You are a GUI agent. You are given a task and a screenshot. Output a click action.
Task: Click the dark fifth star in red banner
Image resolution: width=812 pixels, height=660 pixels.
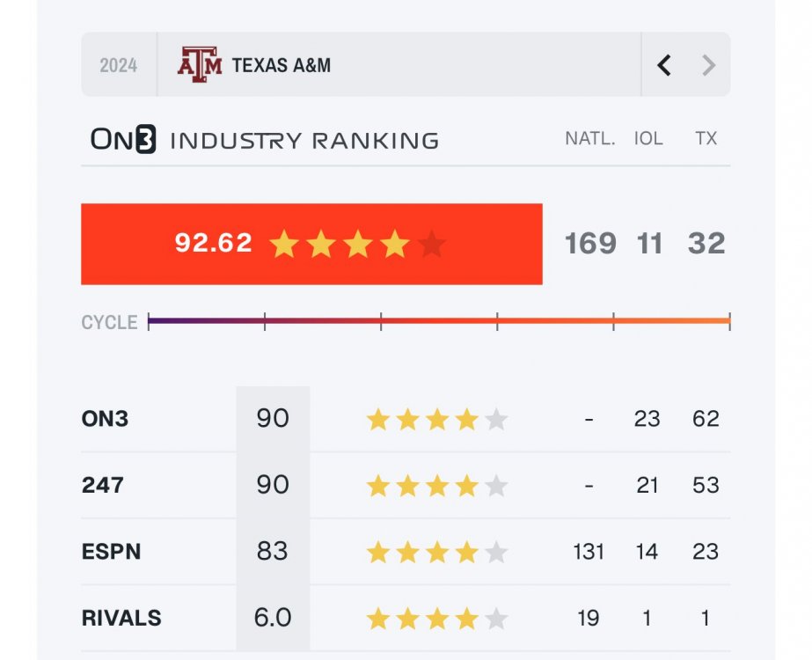[431, 244]
